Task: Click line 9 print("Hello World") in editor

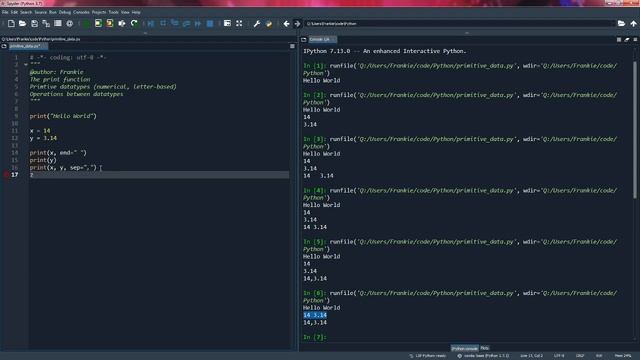Action: [x=63, y=116]
